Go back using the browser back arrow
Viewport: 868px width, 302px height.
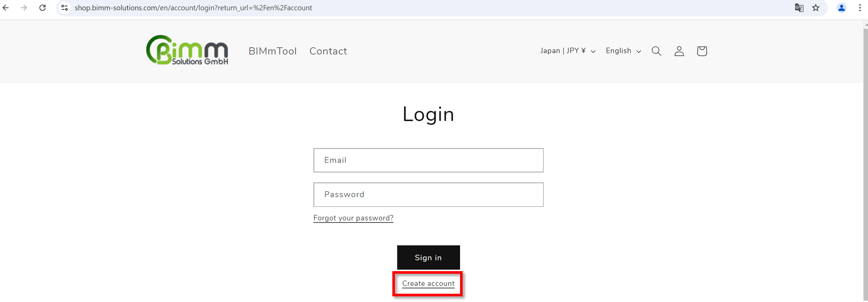[6, 8]
